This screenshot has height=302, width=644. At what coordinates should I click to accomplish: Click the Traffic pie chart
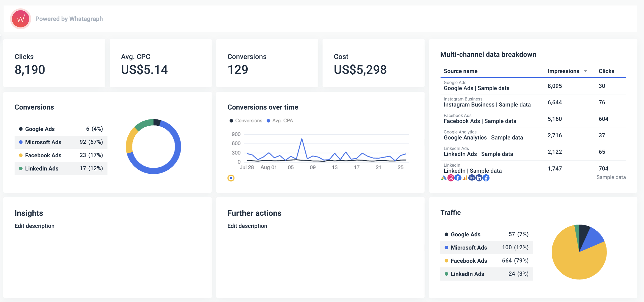tap(579, 252)
